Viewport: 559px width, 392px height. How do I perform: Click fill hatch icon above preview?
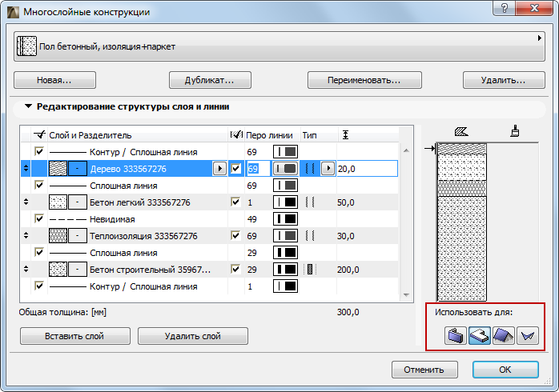(461, 132)
